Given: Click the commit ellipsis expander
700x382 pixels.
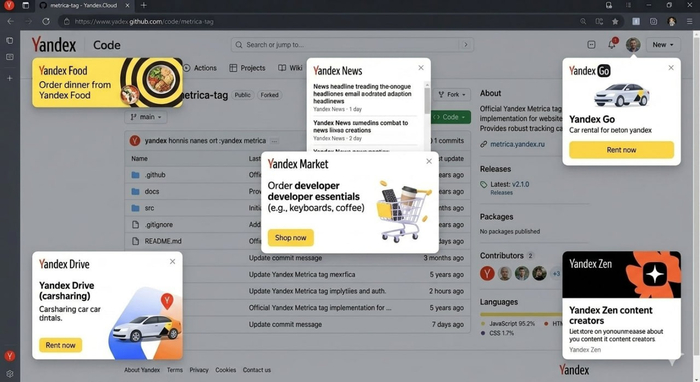Looking at the screenshot, I should (x=274, y=141).
